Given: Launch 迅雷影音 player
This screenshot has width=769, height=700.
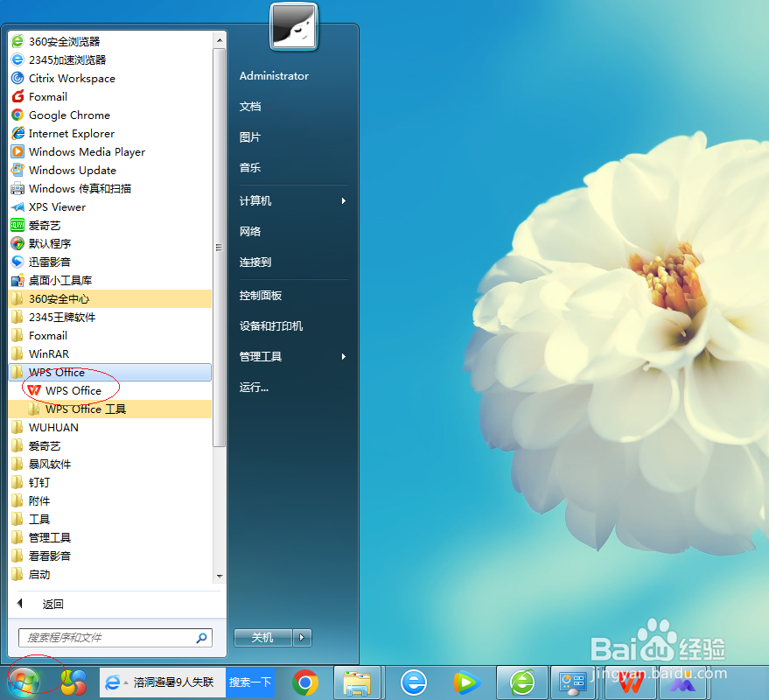Looking at the screenshot, I should click(x=110, y=262).
